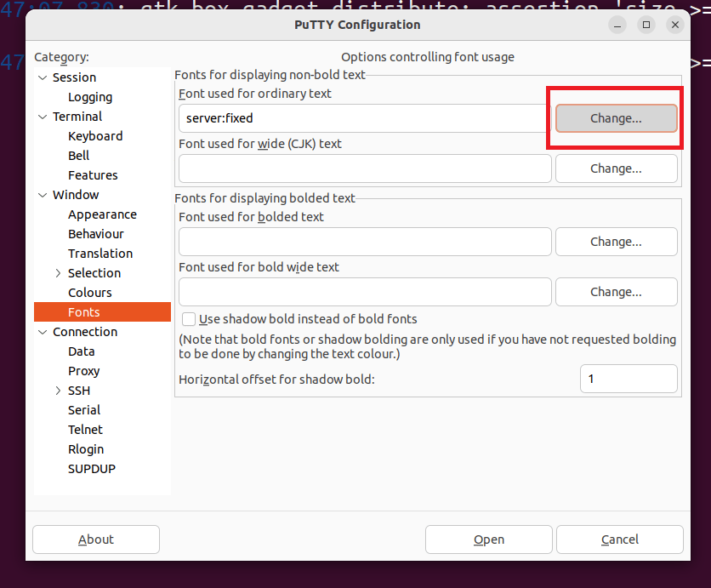Enable shadow bold instead of bold fonts
Viewport: 711px width, 588px height.
[189, 319]
